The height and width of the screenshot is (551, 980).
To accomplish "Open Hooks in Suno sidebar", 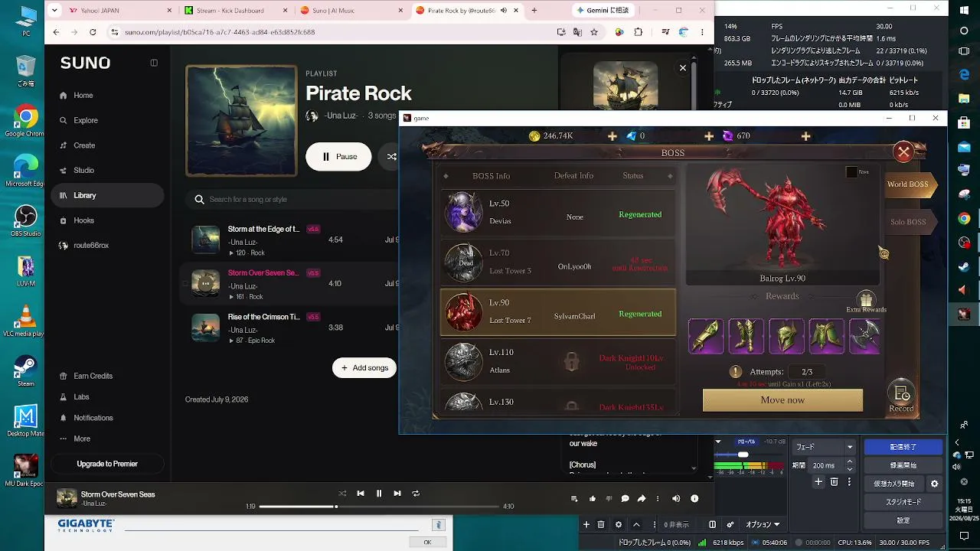I will point(107,220).
